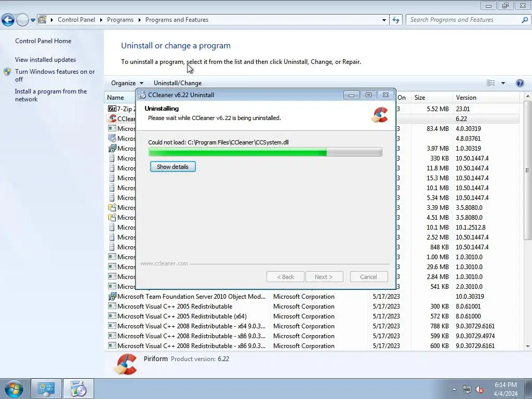Click the vertical scrollbar thumb
Viewport: 532px width, 399px height.
[x=528, y=170]
